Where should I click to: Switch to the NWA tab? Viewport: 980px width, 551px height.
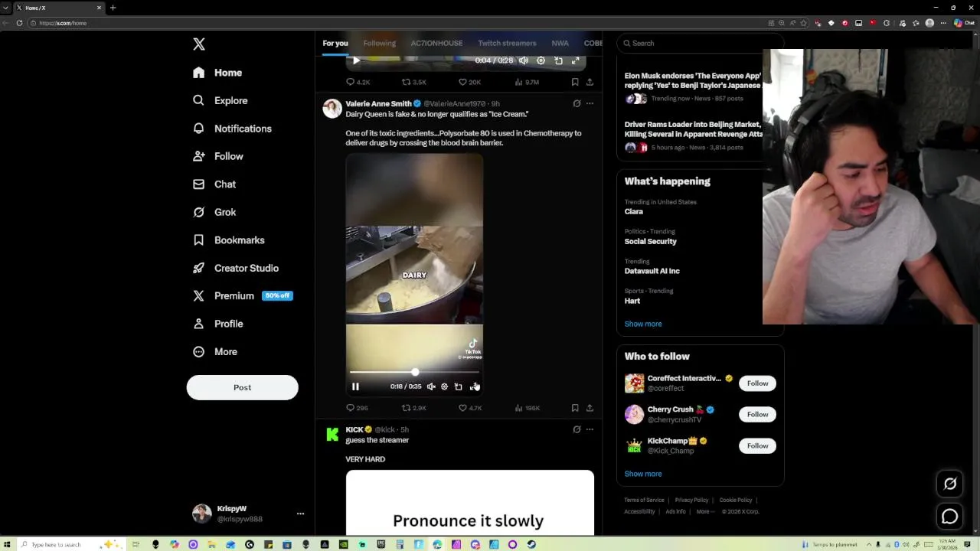(560, 43)
